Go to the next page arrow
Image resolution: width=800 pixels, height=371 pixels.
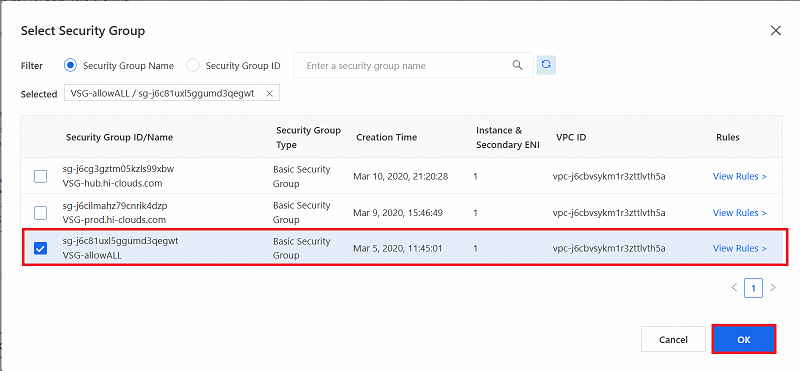click(x=772, y=287)
